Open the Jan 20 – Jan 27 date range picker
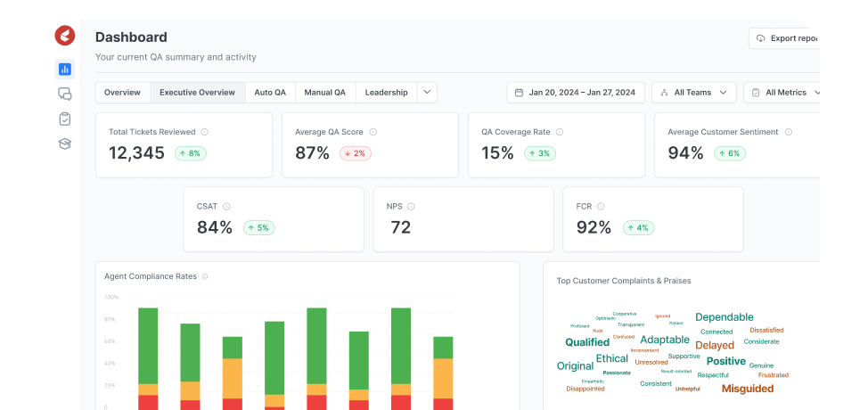 click(x=576, y=93)
